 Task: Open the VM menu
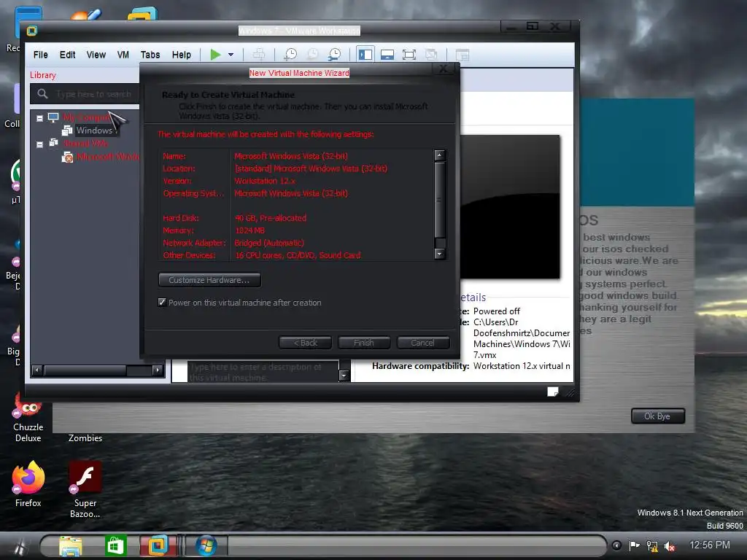click(x=123, y=55)
